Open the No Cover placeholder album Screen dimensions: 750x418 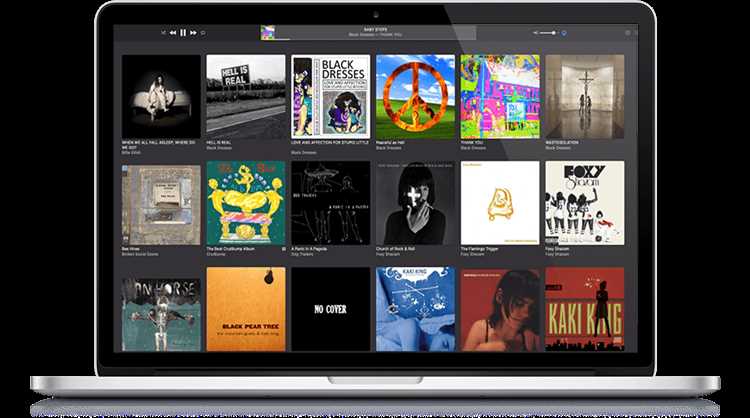click(331, 309)
